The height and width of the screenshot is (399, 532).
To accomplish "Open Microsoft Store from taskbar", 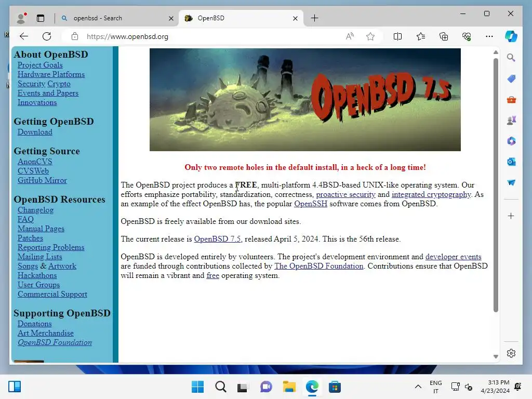I will 335,387.
